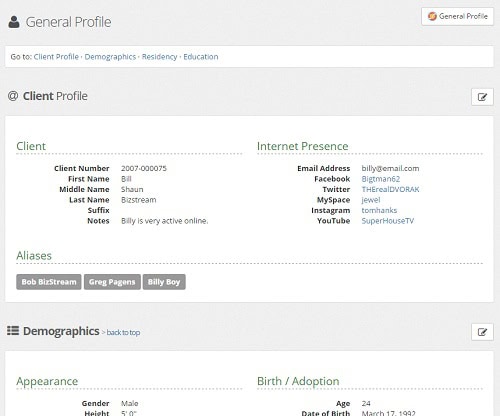Open Instagram link tomhanks

tap(379, 210)
